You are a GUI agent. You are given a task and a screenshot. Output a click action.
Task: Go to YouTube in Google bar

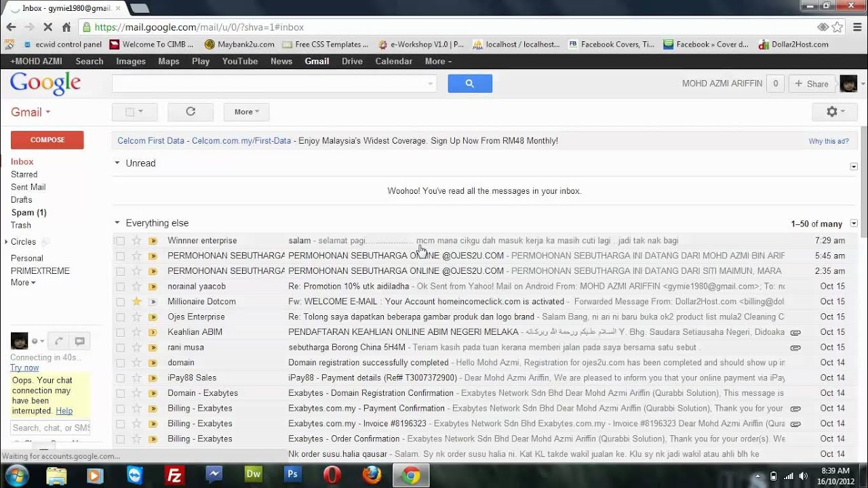coord(240,61)
